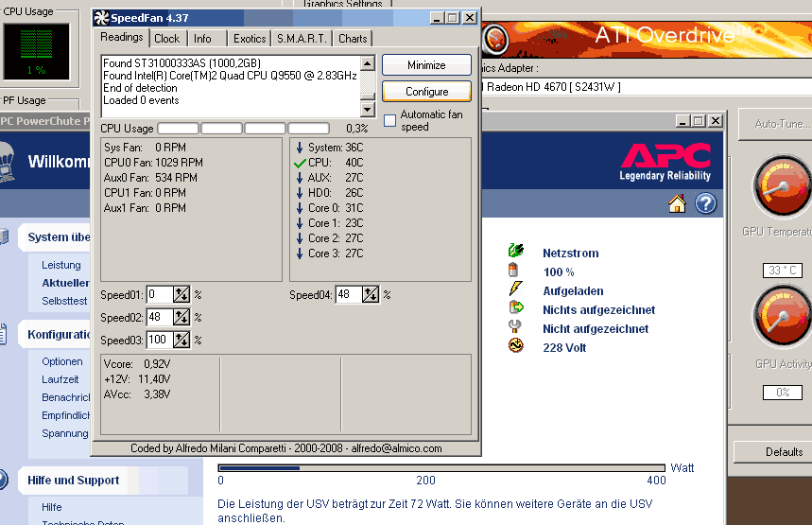812x525 pixels.
Task: Click the ATI Overdrive logo gauge icon
Action: [495, 39]
